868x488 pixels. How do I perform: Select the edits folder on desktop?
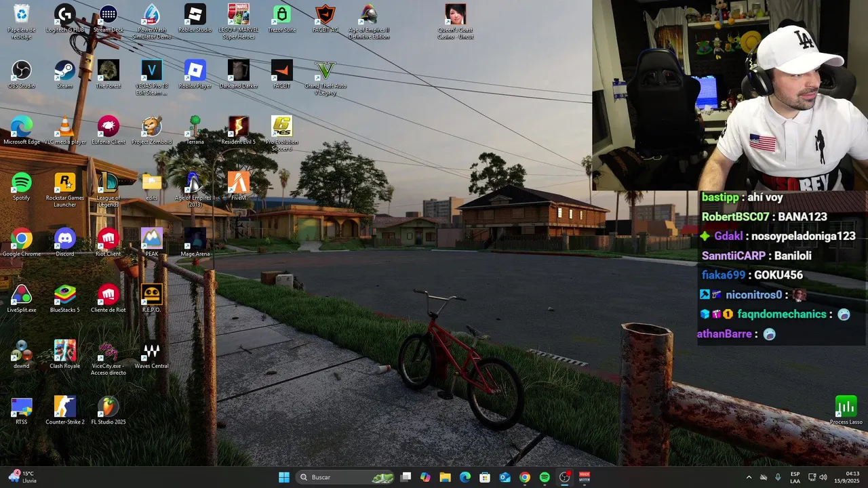coord(152,186)
